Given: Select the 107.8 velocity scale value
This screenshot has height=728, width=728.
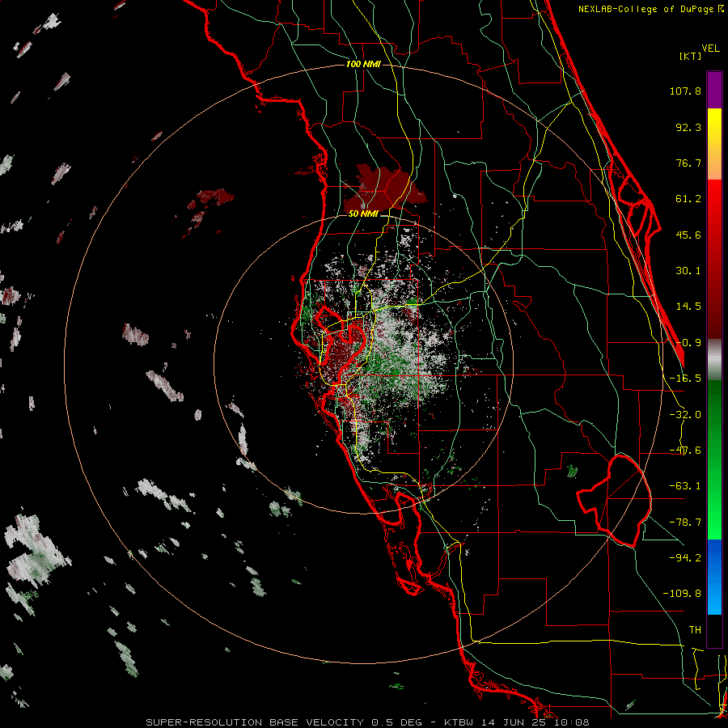Looking at the screenshot, I should pos(685,91).
